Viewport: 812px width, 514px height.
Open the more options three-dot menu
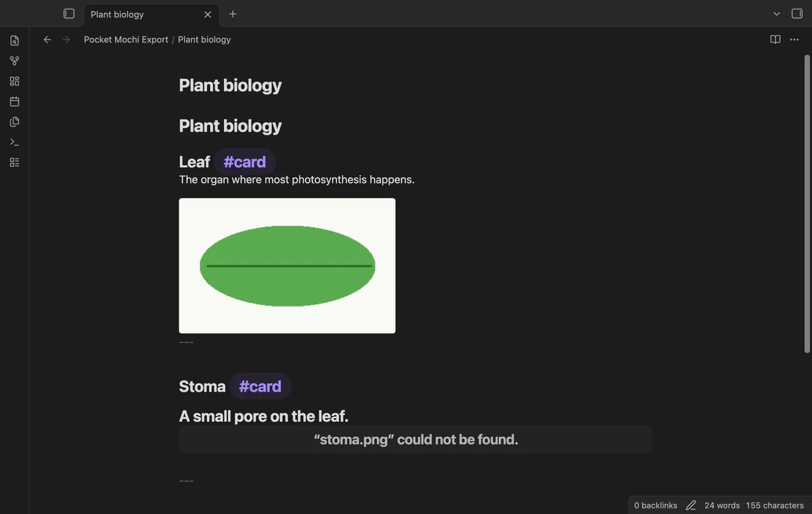click(x=794, y=39)
